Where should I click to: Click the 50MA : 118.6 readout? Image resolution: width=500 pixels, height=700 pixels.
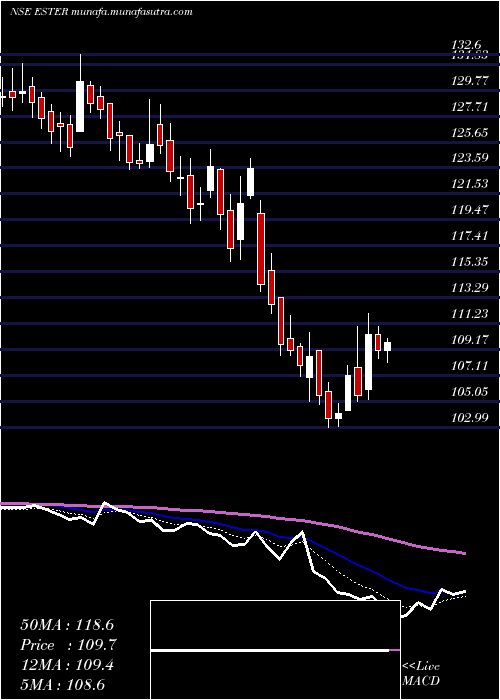click(69, 625)
